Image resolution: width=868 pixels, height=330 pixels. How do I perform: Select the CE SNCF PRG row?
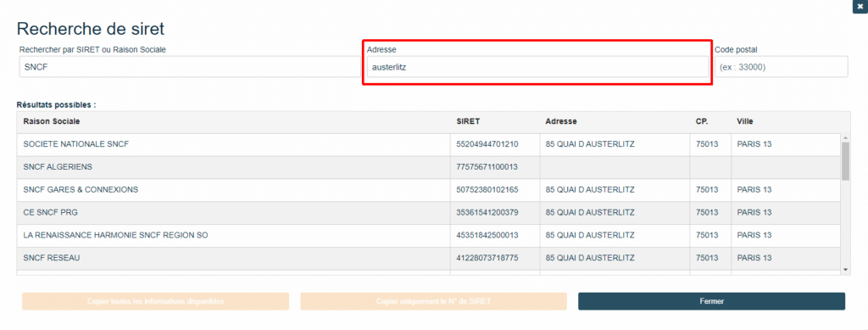(x=429, y=213)
